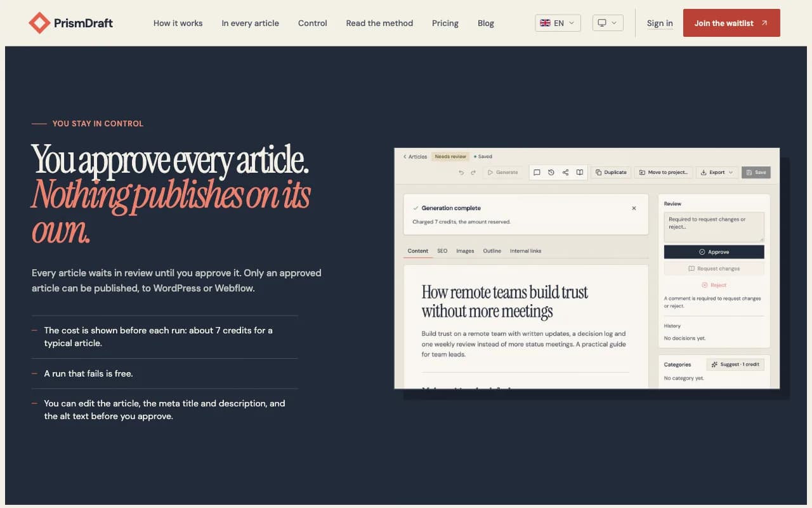Click the text "A run that fails is free."
Viewport: 812px width, 508px height.
(88, 373)
